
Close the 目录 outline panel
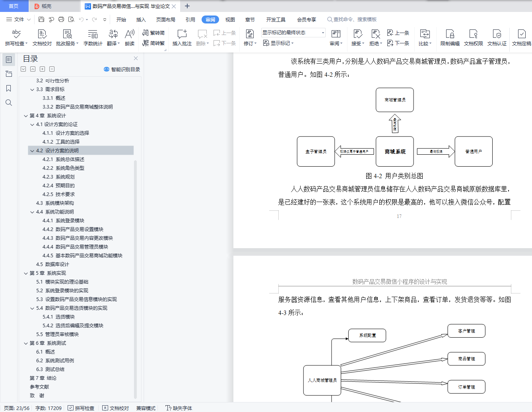point(136,58)
